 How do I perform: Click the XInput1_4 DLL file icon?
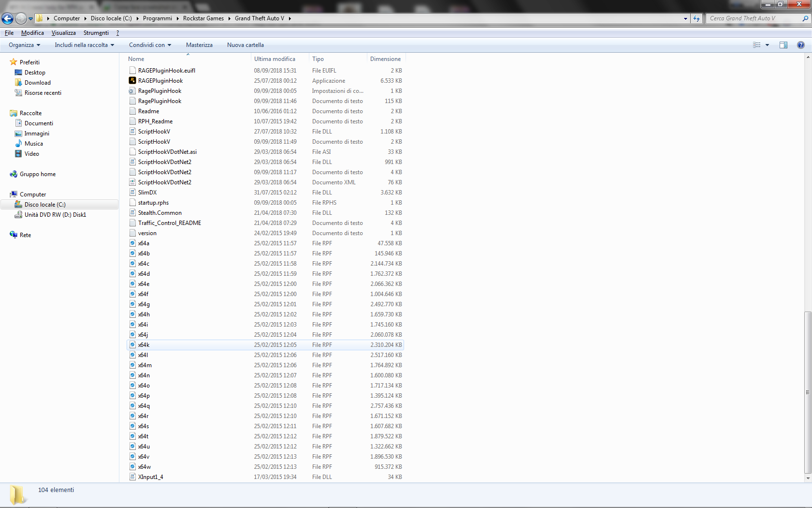click(x=132, y=477)
